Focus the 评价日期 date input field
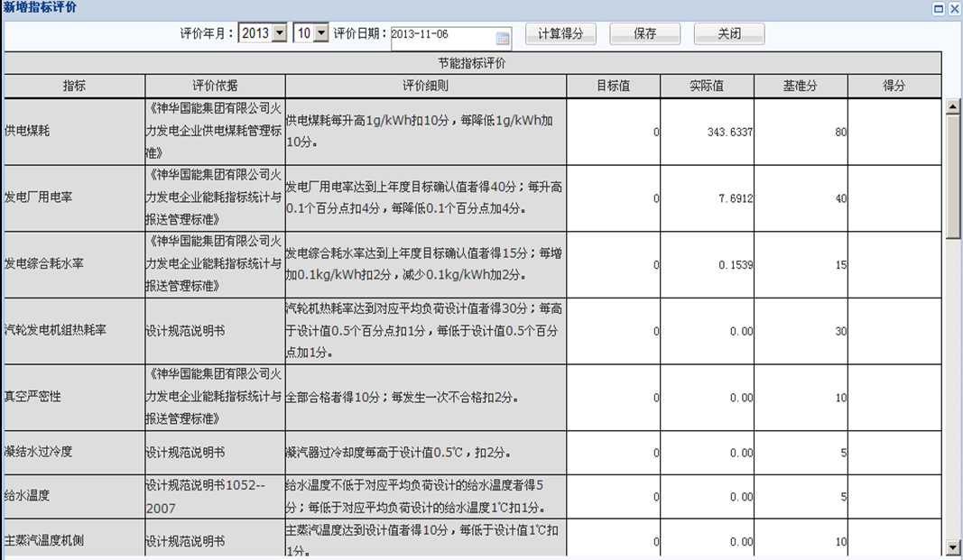 click(x=442, y=34)
